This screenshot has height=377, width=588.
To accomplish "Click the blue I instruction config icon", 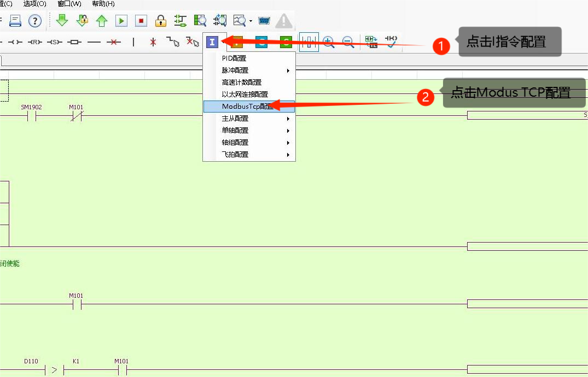I will click(212, 42).
